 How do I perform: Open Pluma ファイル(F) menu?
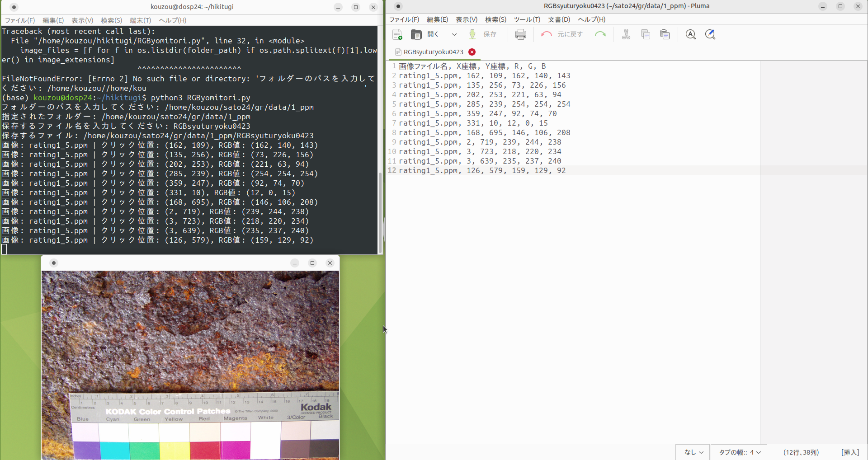[404, 19]
